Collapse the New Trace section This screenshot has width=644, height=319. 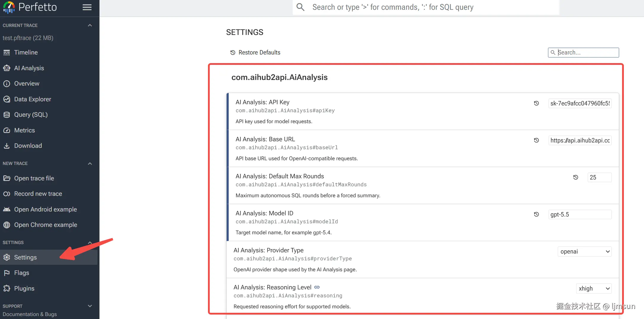90,163
